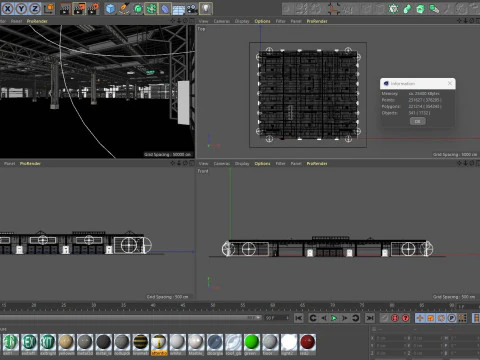Toggle the Z axis lock
This screenshot has width=480, height=360.
(35, 9)
